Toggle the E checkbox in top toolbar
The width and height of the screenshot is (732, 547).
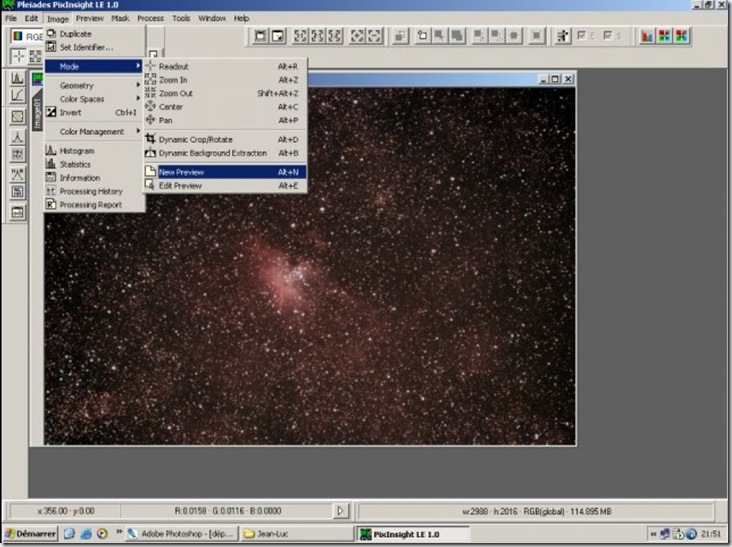click(582, 35)
